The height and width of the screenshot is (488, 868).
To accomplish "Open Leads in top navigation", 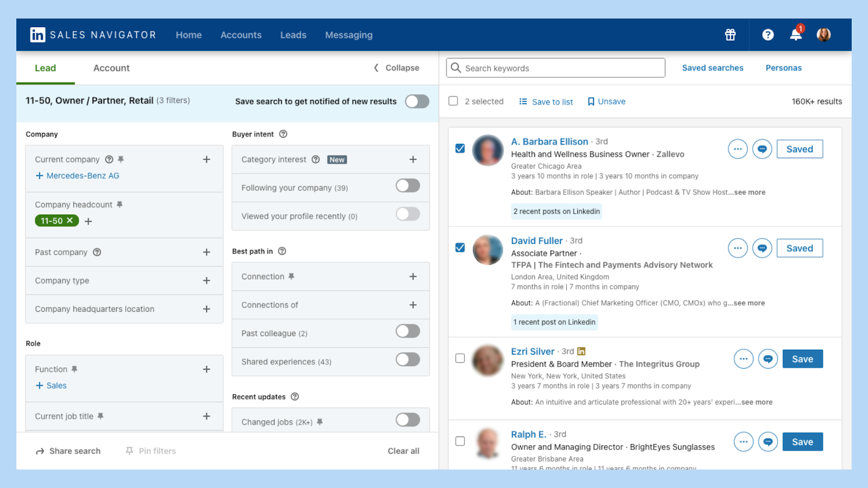I will click(x=293, y=35).
